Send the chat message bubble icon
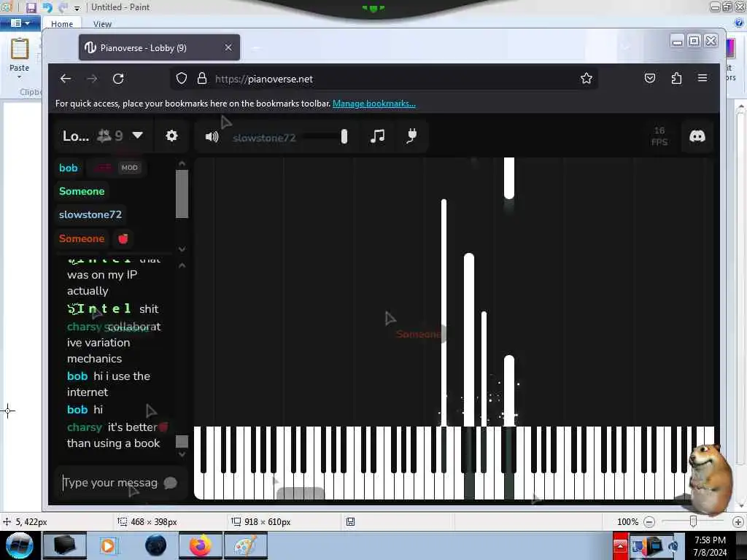The height and width of the screenshot is (560, 747). (170, 483)
